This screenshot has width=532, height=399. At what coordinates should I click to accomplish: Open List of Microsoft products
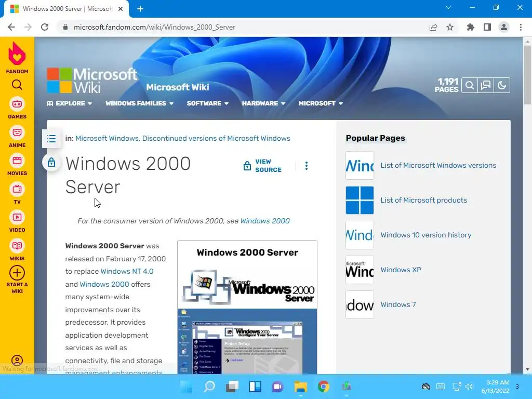click(424, 200)
